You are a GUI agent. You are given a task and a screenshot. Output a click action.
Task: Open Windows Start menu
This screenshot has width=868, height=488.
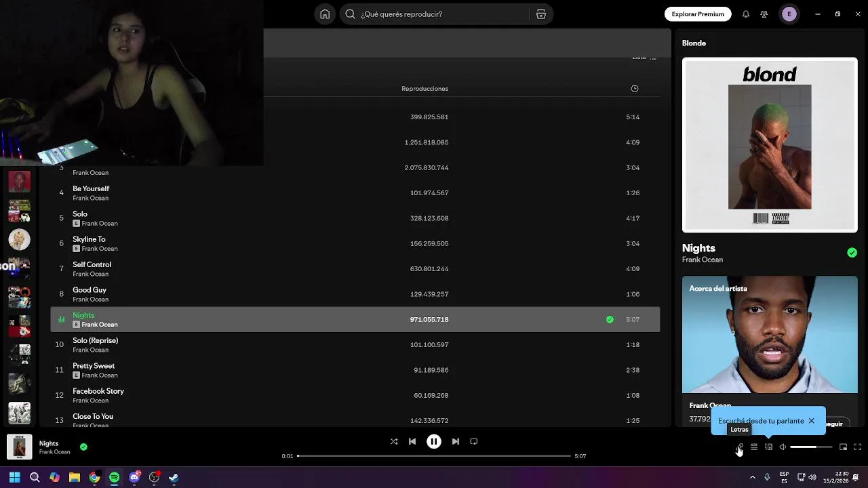click(x=14, y=477)
